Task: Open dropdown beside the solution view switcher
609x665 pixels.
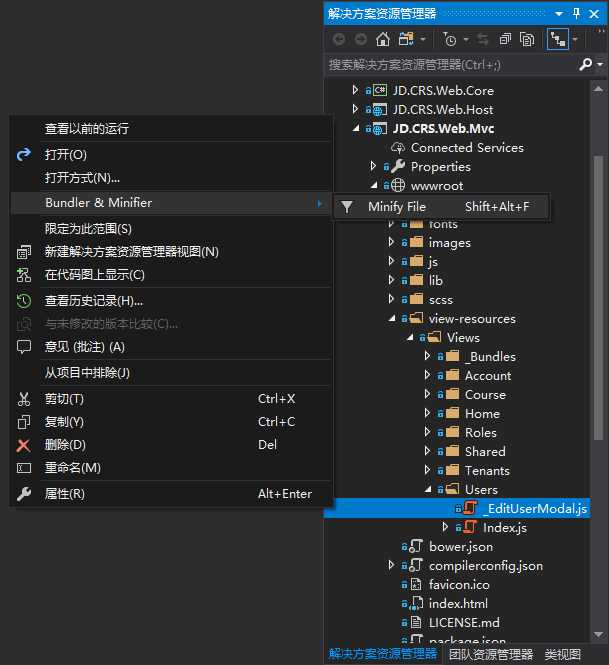Action: pos(423,39)
